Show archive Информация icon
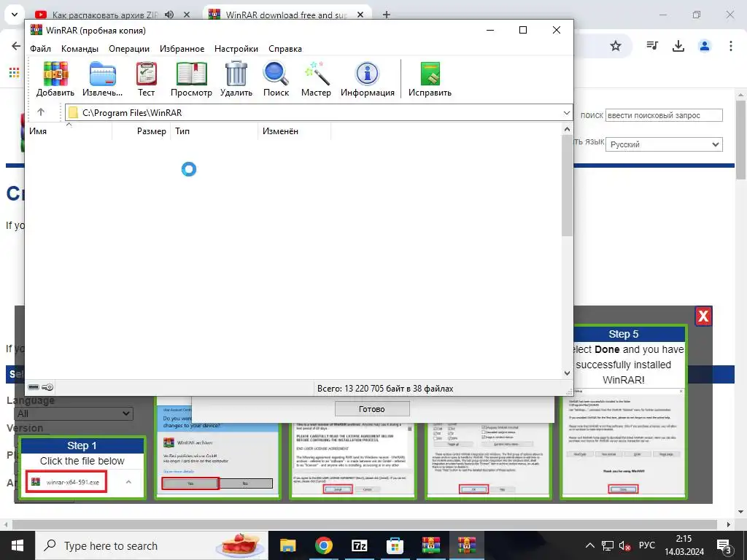The width and height of the screenshot is (747, 560). coord(368,79)
